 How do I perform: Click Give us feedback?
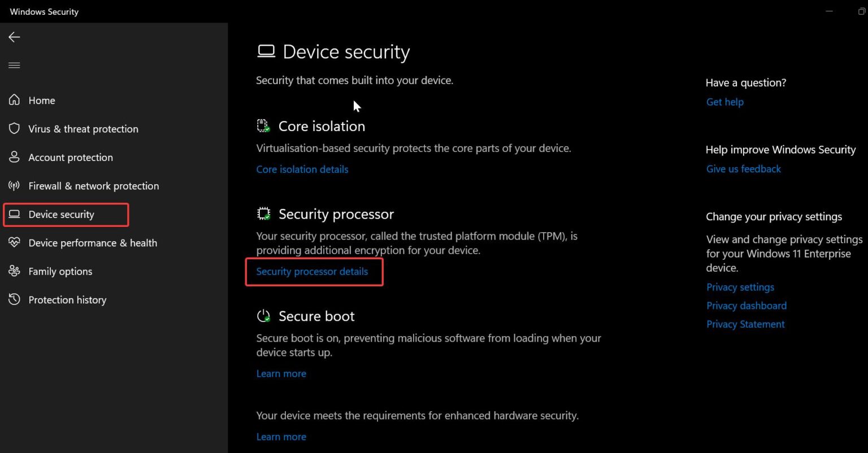pyautogui.click(x=743, y=168)
